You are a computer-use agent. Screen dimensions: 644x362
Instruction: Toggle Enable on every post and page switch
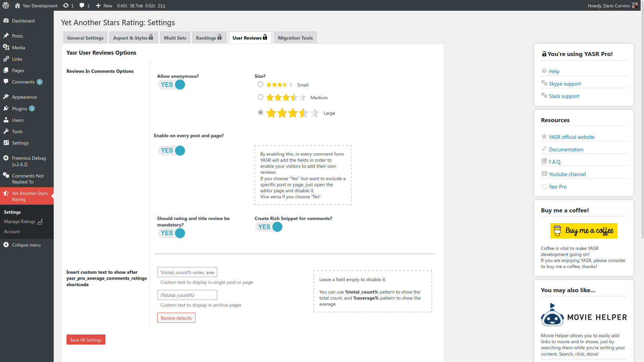tap(171, 150)
